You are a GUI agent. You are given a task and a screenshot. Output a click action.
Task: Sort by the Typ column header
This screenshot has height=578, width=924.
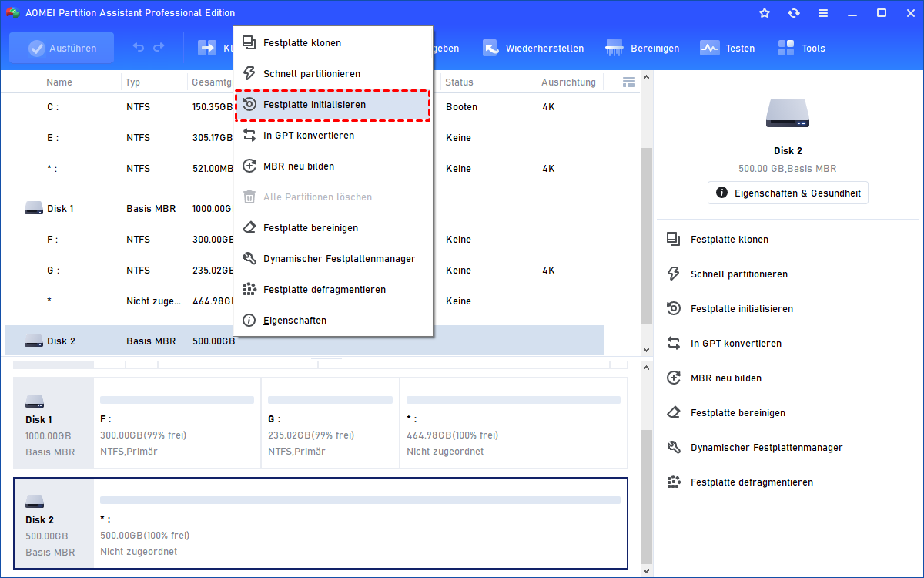pos(133,82)
